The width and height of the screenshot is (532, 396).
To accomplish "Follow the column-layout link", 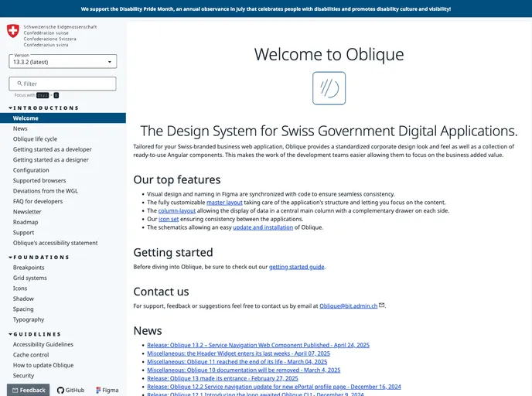I will coord(177,210).
